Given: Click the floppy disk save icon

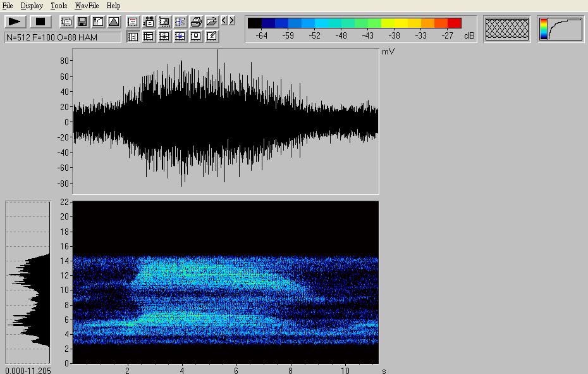Looking at the screenshot, I should (x=82, y=22).
